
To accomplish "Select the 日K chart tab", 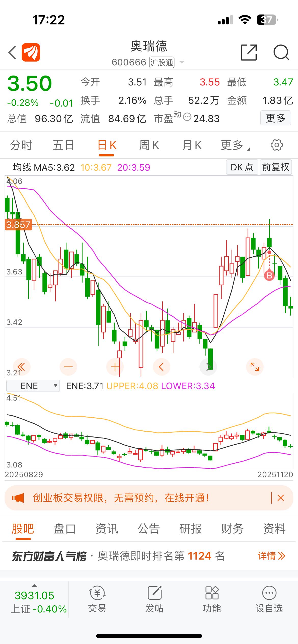I will (x=107, y=145).
